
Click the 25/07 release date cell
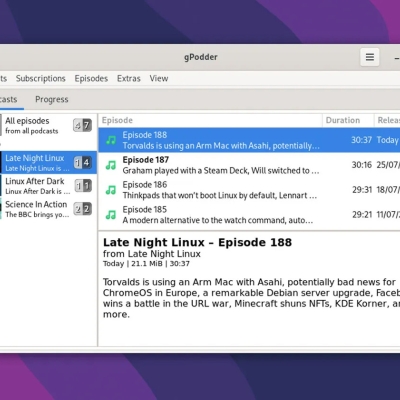(x=388, y=165)
